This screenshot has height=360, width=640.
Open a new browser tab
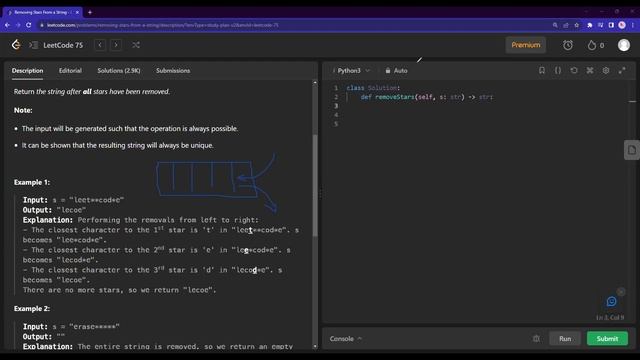pos(90,12)
